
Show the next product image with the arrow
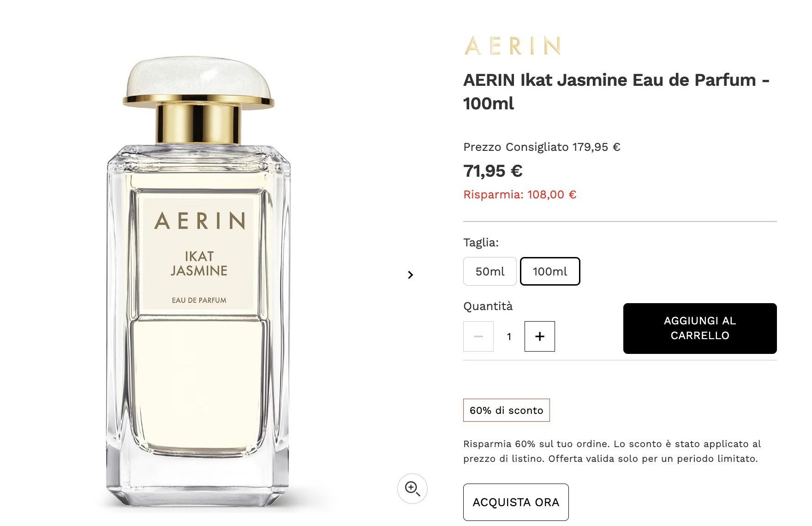click(x=410, y=275)
